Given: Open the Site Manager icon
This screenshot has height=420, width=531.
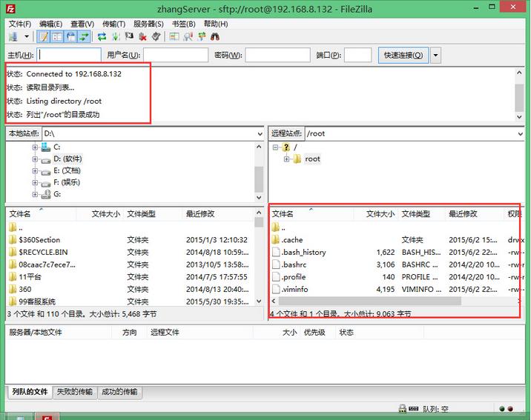Looking at the screenshot, I should (x=13, y=36).
